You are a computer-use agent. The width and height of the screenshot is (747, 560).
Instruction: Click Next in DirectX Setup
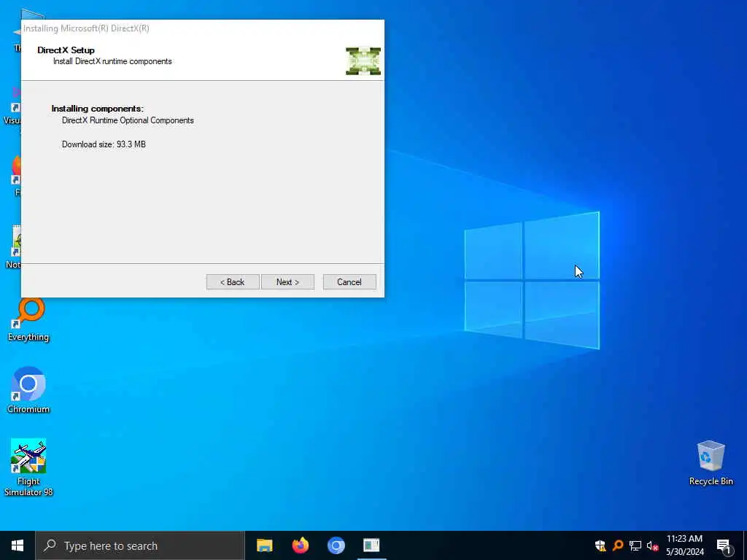point(287,282)
